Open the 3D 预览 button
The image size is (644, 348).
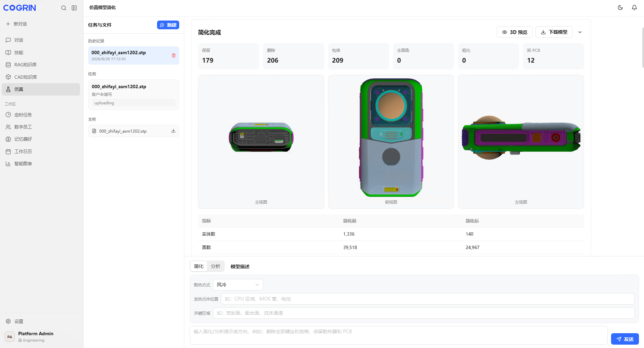pyautogui.click(x=515, y=32)
